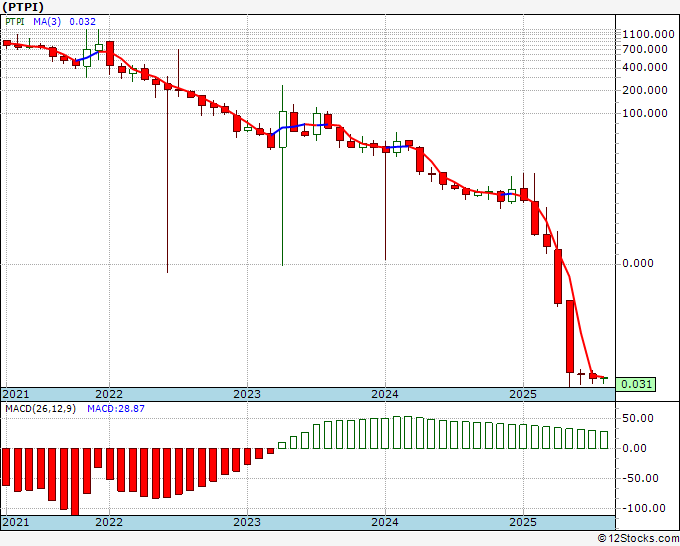Click 2024 on the price chart timeline
Screen dimensions: 680x546
point(385,394)
